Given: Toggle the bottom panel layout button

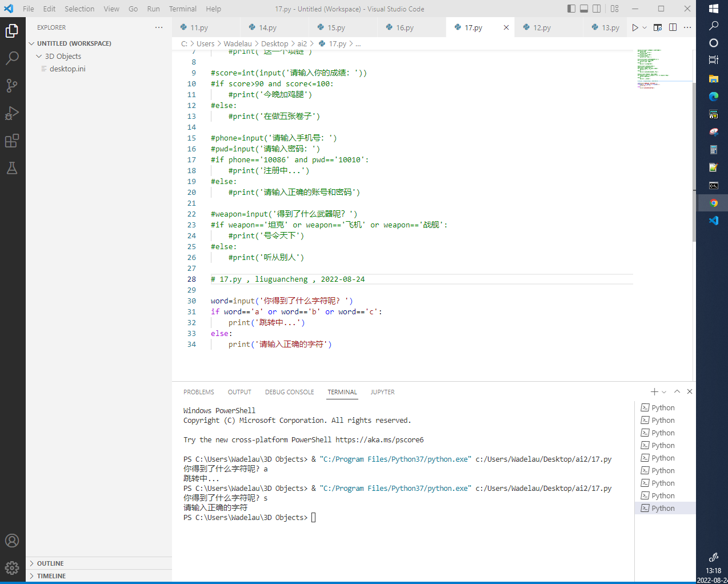Looking at the screenshot, I should pyautogui.click(x=584, y=9).
